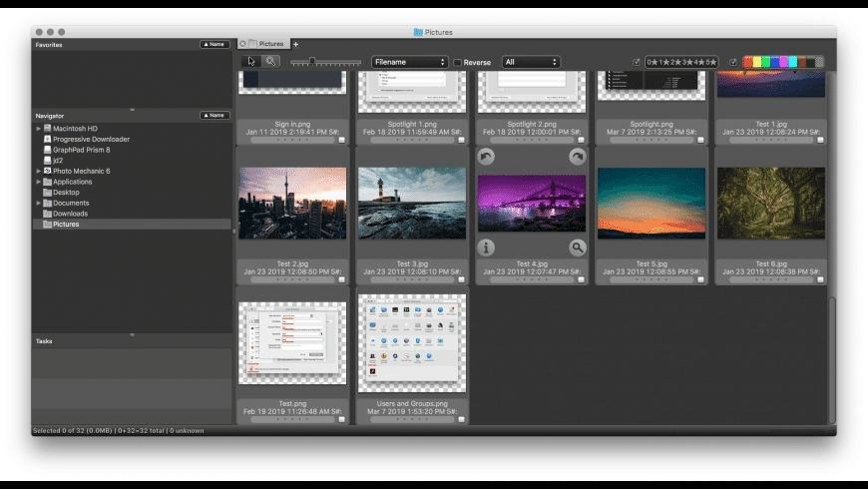This screenshot has width=868, height=489.
Task: Enable the Reverse sort checkbox
Action: [x=458, y=62]
